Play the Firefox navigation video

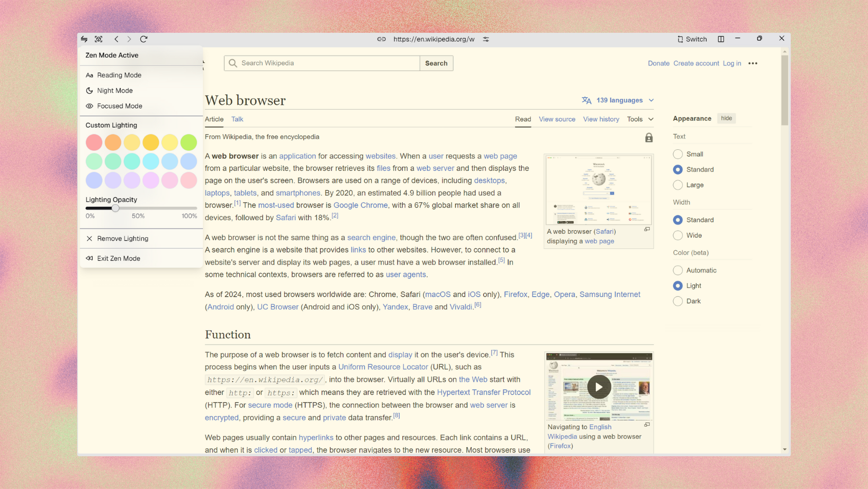point(599,387)
